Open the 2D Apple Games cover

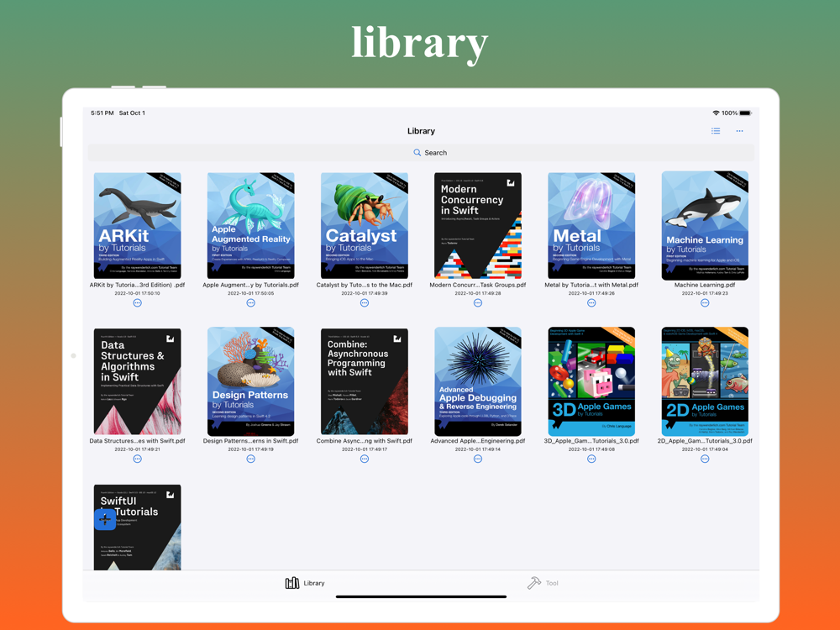click(x=705, y=381)
